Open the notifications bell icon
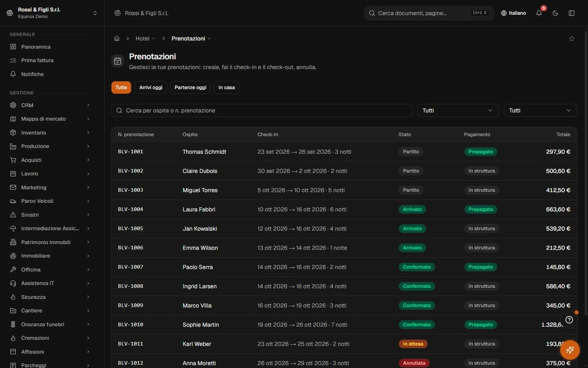This screenshot has height=368, width=588. [539, 13]
